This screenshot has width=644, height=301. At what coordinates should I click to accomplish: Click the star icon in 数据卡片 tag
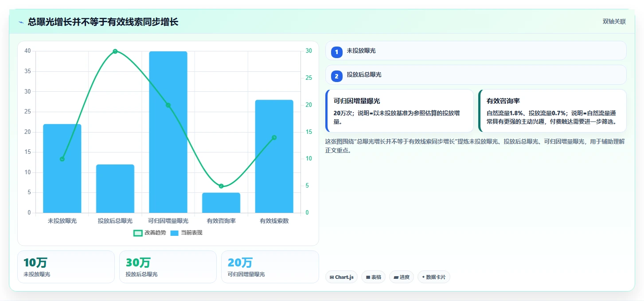[x=424, y=277]
